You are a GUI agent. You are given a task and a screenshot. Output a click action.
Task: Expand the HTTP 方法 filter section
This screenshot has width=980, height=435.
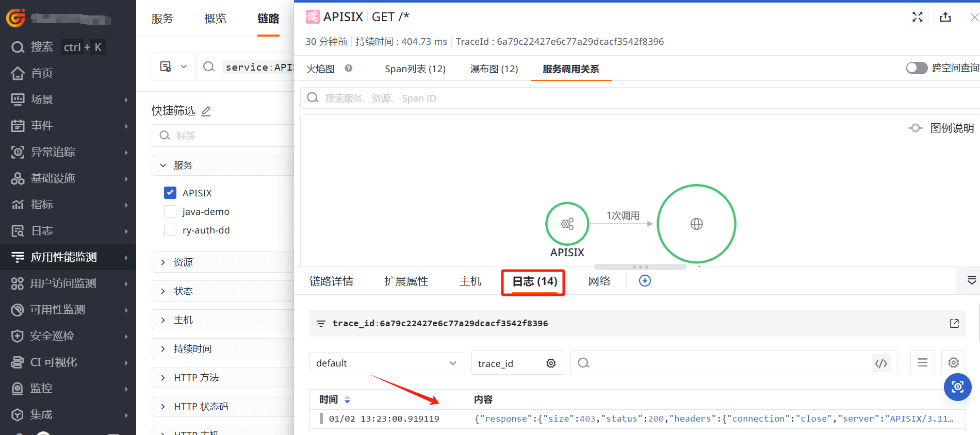coord(223,378)
